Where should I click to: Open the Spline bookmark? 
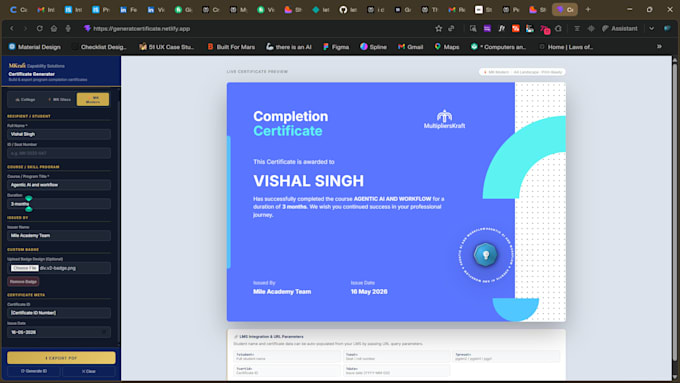[373, 47]
